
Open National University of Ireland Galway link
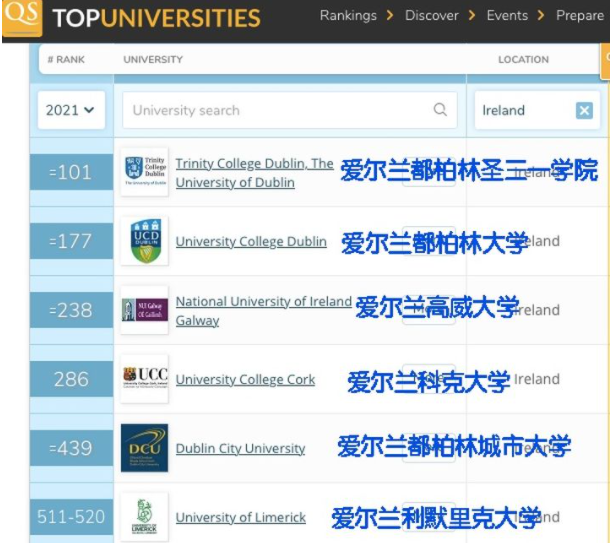click(263, 311)
